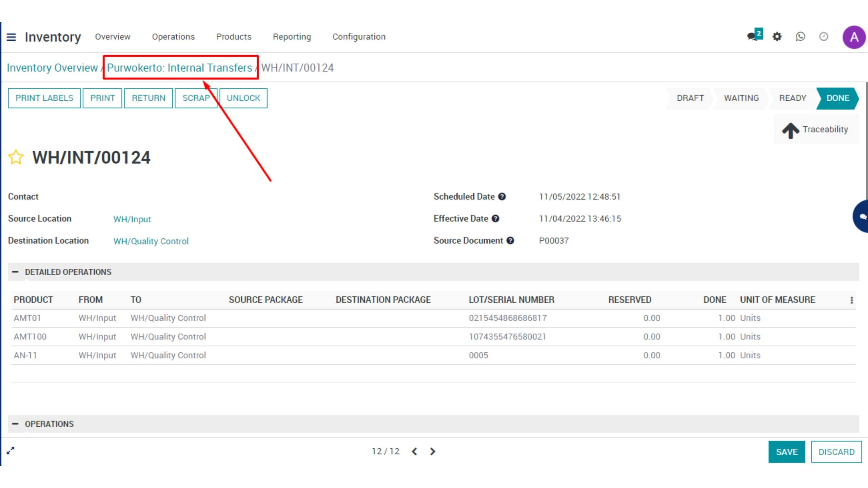868x488 pixels.
Task: Open Purwokerto: Internal Transfers breadcrumb
Action: (x=179, y=68)
